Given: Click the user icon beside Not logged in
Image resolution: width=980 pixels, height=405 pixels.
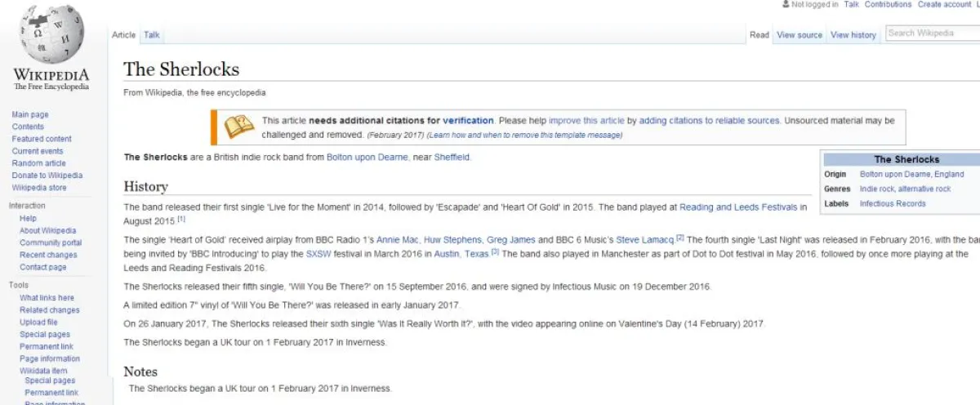Looking at the screenshot, I should (x=786, y=4).
